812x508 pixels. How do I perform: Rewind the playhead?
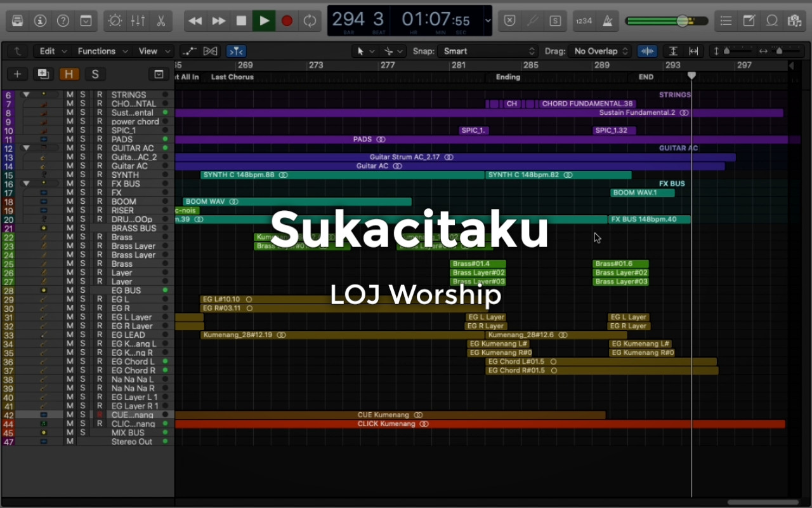pyautogui.click(x=195, y=20)
